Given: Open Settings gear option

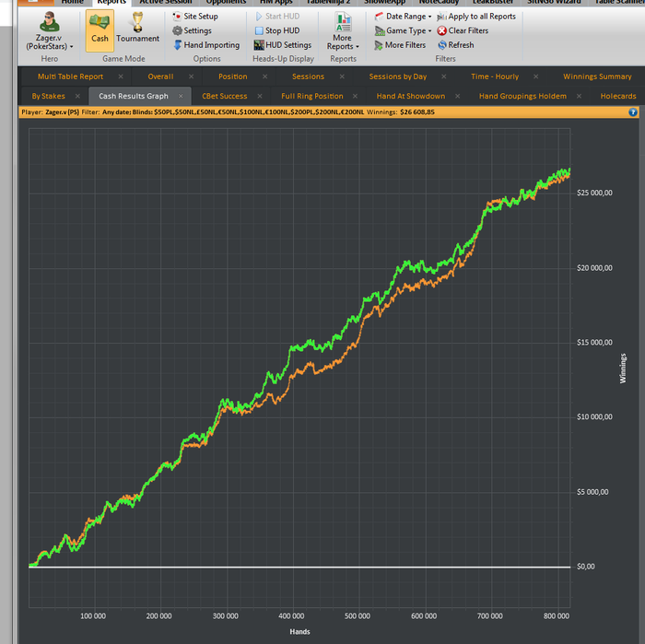Looking at the screenshot, I should click(x=192, y=30).
